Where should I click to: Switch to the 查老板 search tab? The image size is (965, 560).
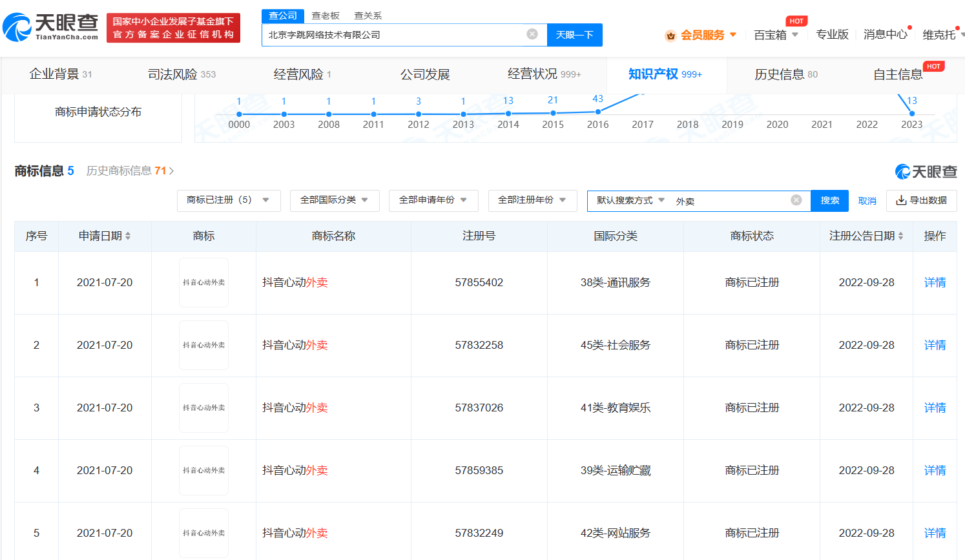pyautogui.click(x=326, y=16)
